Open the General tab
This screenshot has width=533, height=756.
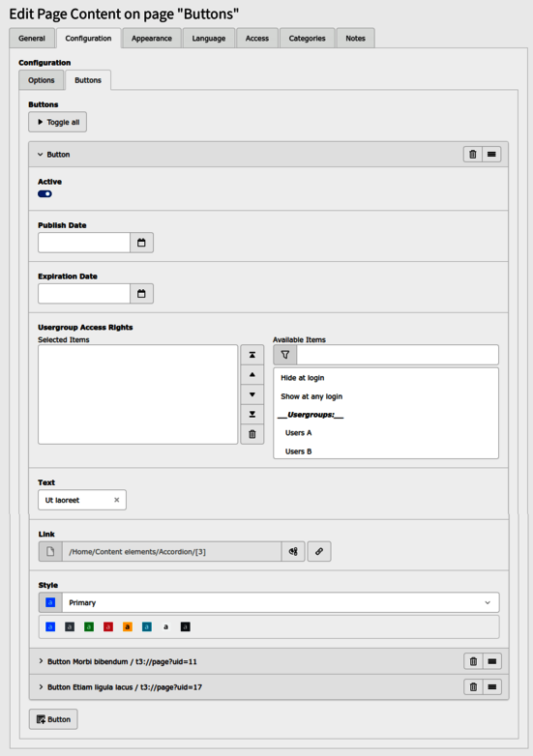tap(32, 38)
